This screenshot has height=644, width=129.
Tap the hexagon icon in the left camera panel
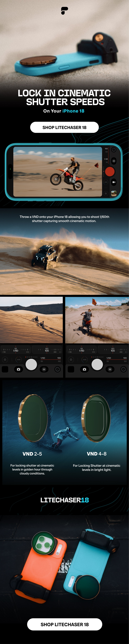pyautogui.click(x=5, y=359)
